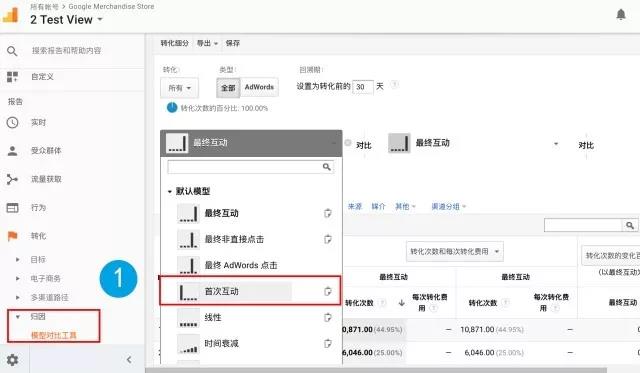Screen dimensions: 640x373
Task: Open the 渠道分组 dropdown
Action: 449,206
